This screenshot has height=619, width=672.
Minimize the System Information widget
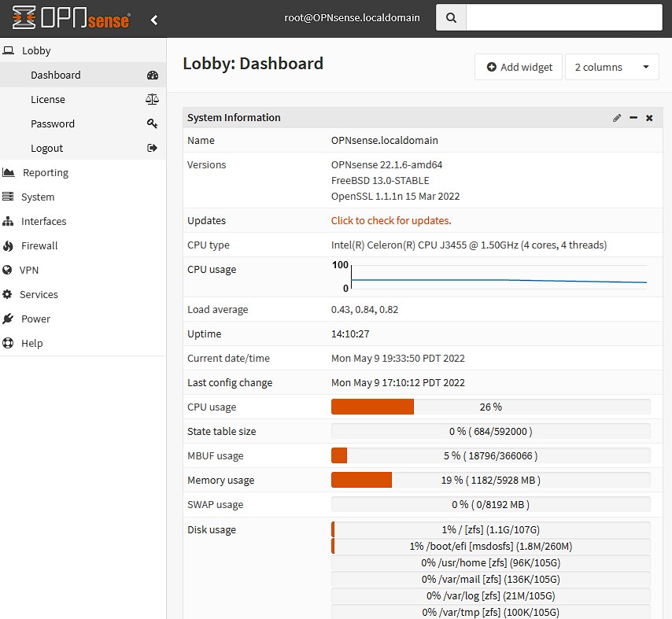tap(633, 118)
